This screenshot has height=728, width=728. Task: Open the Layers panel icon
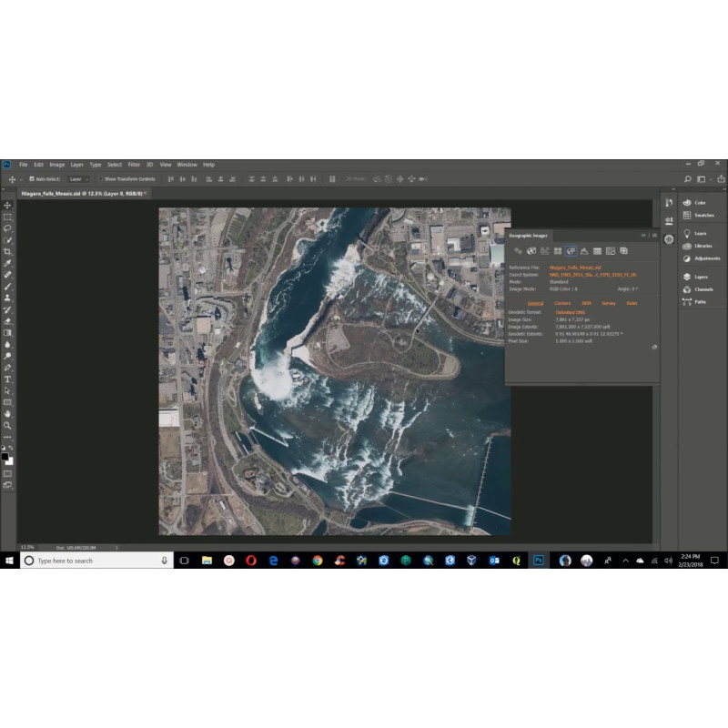[x=687, y=277]
